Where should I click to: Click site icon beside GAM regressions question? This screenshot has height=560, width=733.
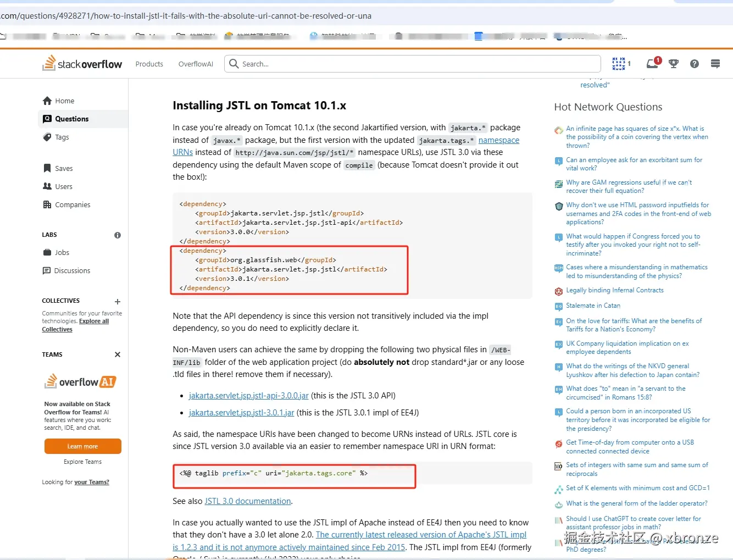click(558, 184)
